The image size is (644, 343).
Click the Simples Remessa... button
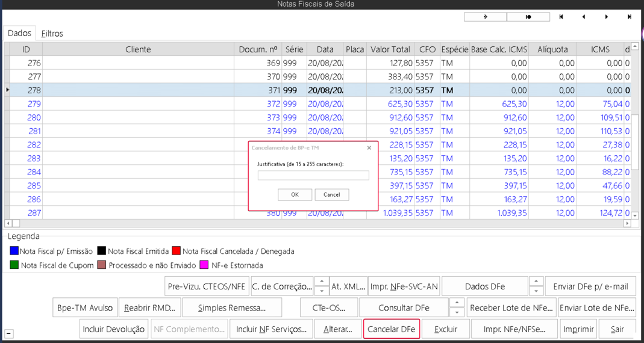pyautogui.click(x=232, y=307)
